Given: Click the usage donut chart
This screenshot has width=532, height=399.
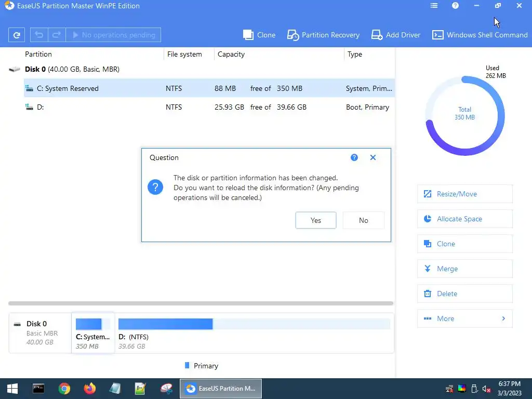Looking at the screenshot, I should coord(464,115).
